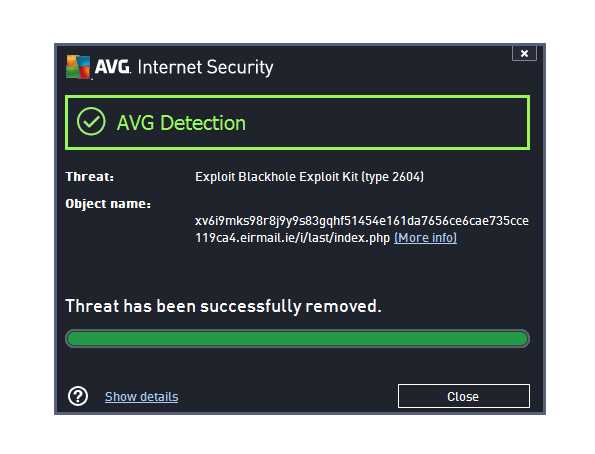Click the 119ca4.eirmail.ie/i/last/index.php text
The image size is (595, 454).
[293, 238]
